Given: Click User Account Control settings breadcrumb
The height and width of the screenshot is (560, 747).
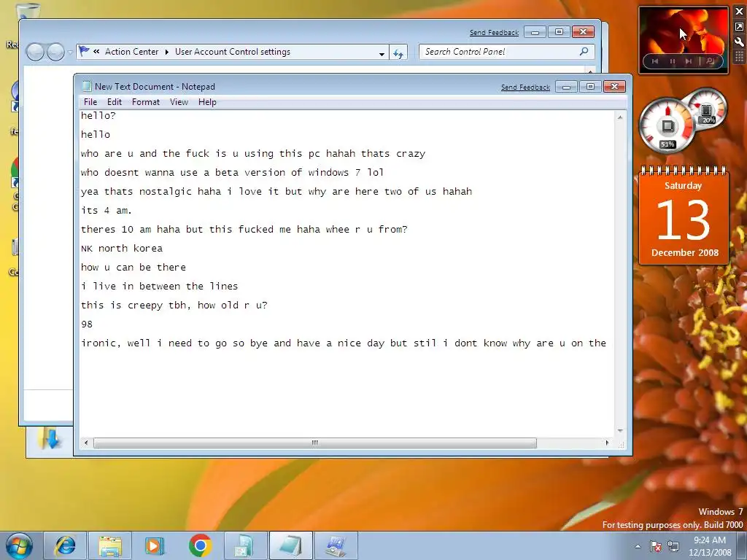Looking at the screenshot, I should coord(233,52).
